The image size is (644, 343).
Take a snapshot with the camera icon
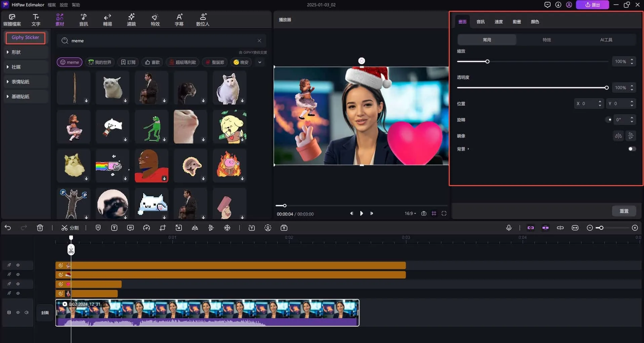coord(424,213)
